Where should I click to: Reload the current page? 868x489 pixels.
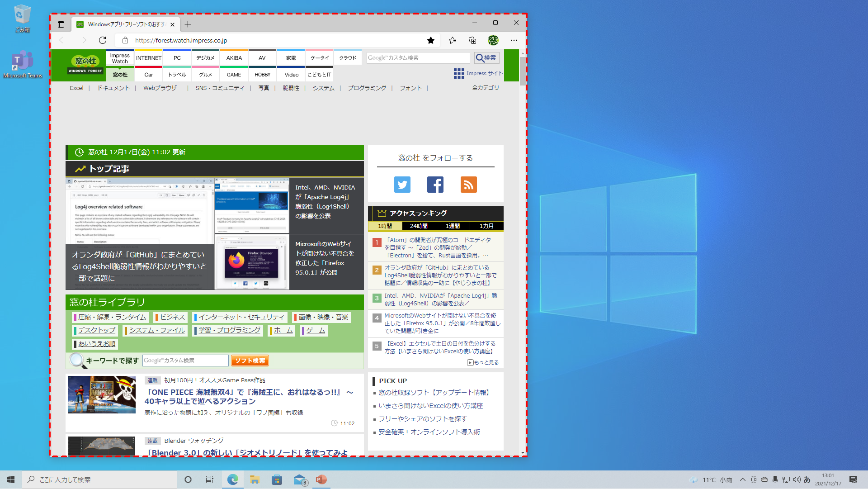[102, 40]
